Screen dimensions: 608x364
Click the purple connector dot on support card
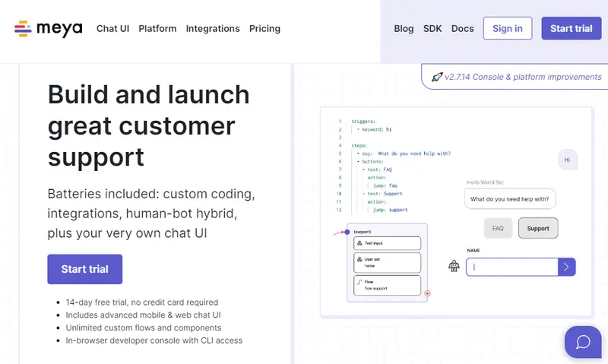(347, 231)
